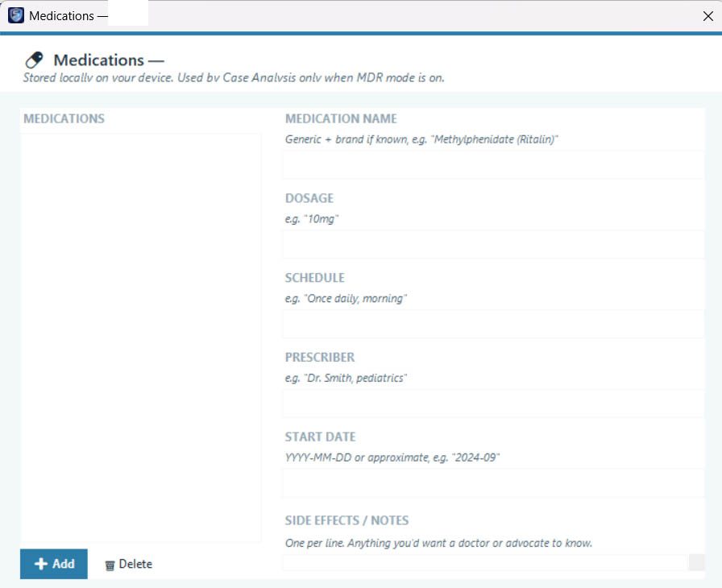
Task: Click the PRESCRIBER field label
Action: click(320, 358)
